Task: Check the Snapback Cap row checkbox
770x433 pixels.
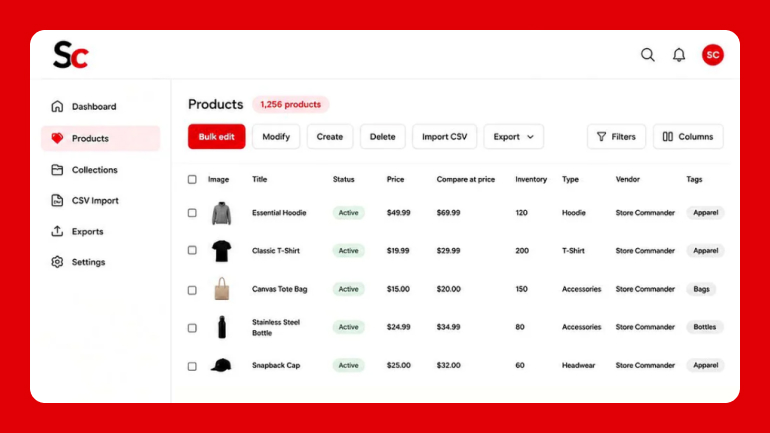Action: (x=192, y=366)
